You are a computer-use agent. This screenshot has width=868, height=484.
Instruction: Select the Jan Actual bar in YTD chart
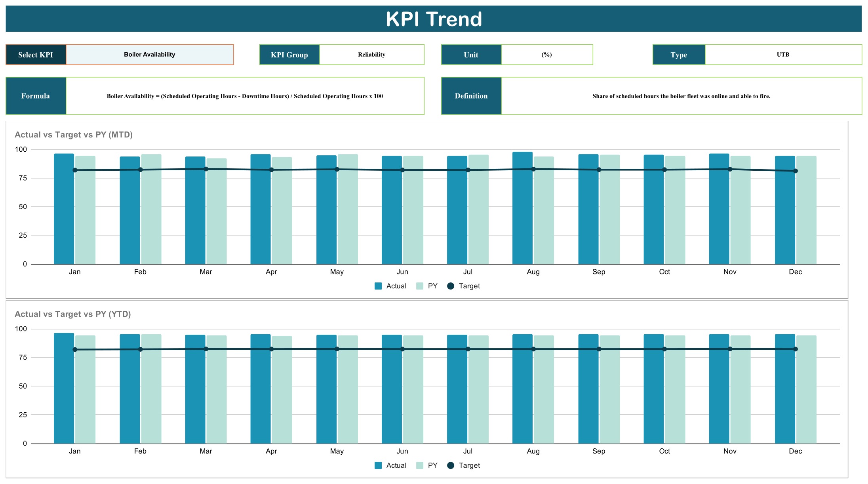(64, 388)
